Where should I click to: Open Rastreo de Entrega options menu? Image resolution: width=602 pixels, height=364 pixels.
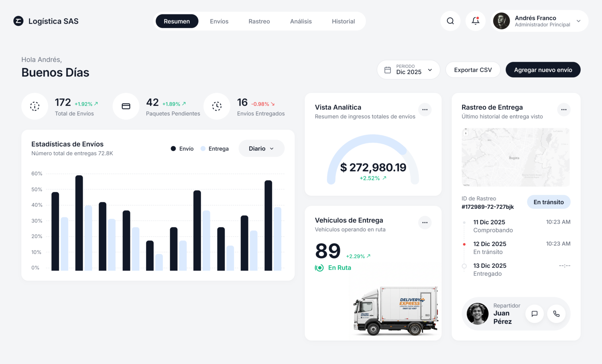tap(563, 109)
